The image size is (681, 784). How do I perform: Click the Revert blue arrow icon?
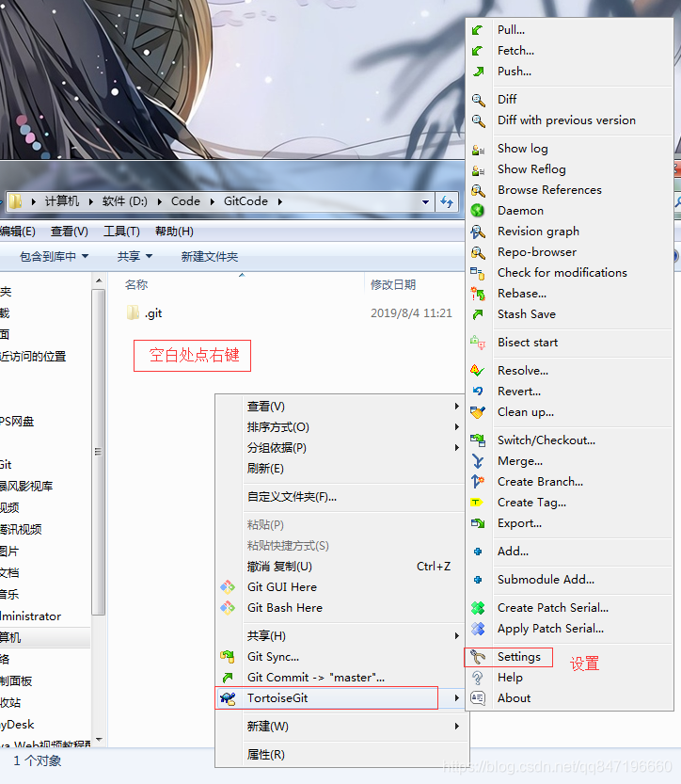[x=478, y=391]
